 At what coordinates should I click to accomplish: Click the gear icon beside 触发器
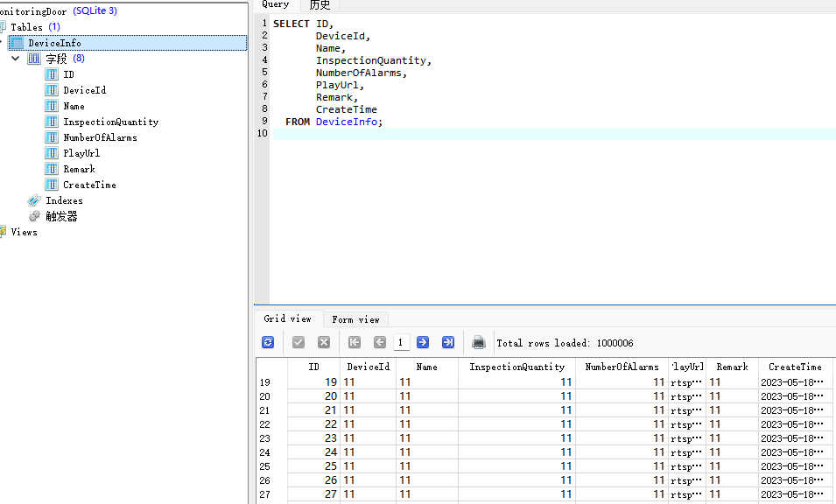pyautogui.click(x=35, y=216)
